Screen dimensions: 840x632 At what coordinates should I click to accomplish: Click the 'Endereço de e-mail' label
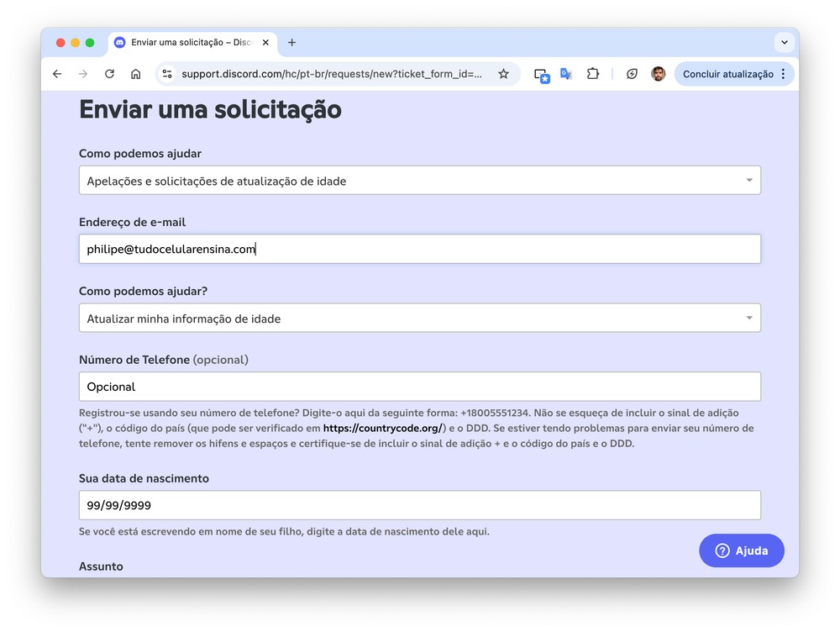133,223
